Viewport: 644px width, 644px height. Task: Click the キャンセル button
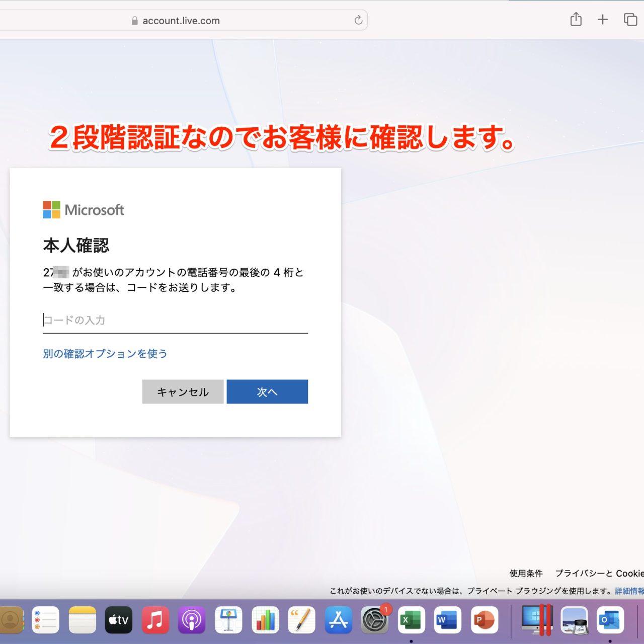point(183,391)
